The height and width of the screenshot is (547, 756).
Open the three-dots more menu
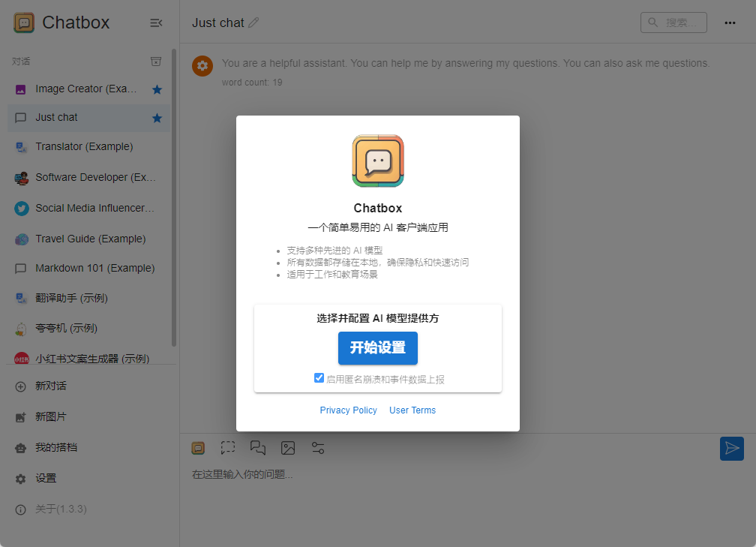click(x=730, y=23)
